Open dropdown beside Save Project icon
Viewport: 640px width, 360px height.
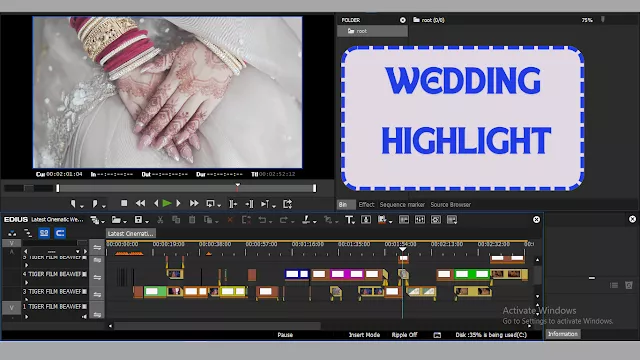click(147, 222)
